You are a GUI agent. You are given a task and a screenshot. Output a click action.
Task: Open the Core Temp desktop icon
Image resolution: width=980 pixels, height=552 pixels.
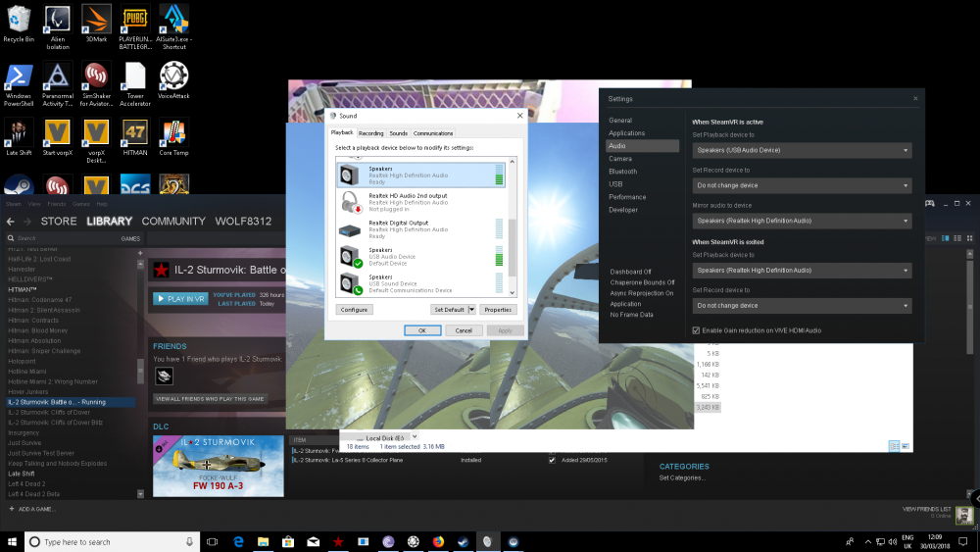(x=173, y=137)
